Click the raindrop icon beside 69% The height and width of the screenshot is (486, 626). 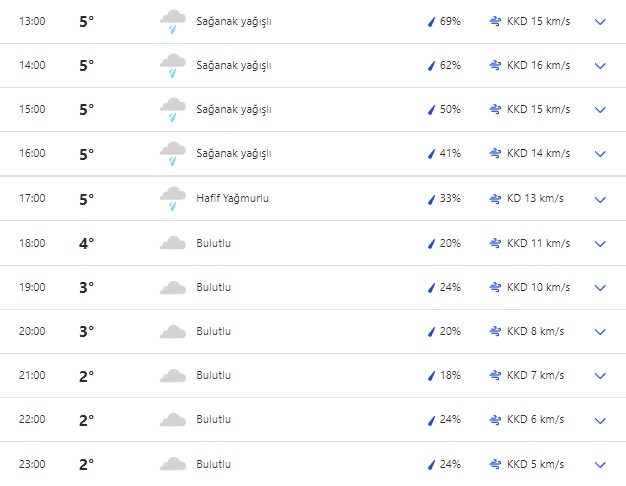click(432, 21)
